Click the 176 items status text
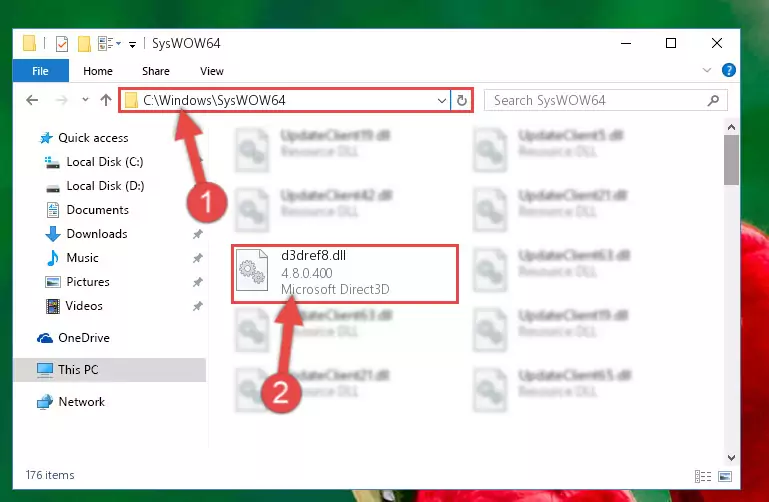Screen dimensions: 769x502 [50, 475]
